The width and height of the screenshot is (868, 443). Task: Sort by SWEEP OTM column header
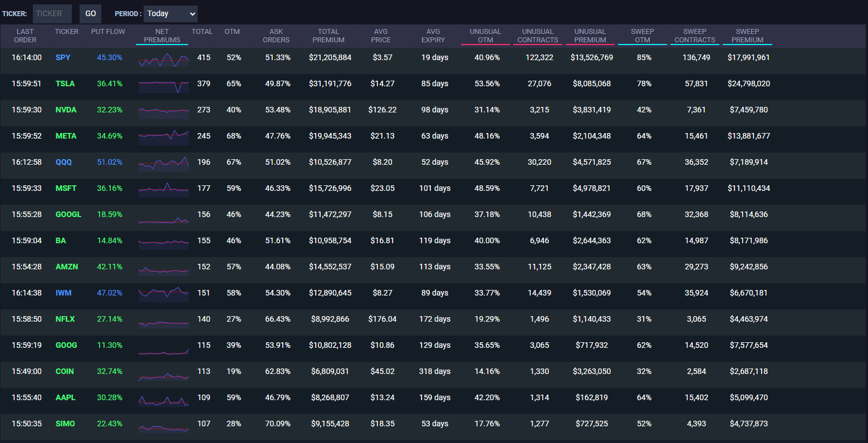643,36
